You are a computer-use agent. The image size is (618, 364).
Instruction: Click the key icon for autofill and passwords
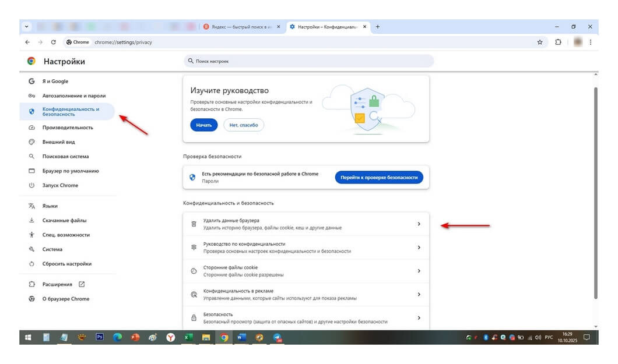[x=31, y=96]
